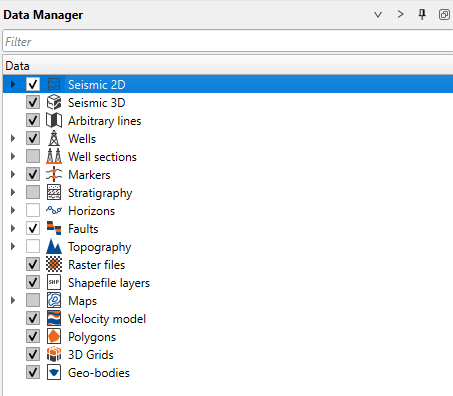Enable the Stratigraphy checkbox
Screen dimensions: 453x396
[33, 192]
